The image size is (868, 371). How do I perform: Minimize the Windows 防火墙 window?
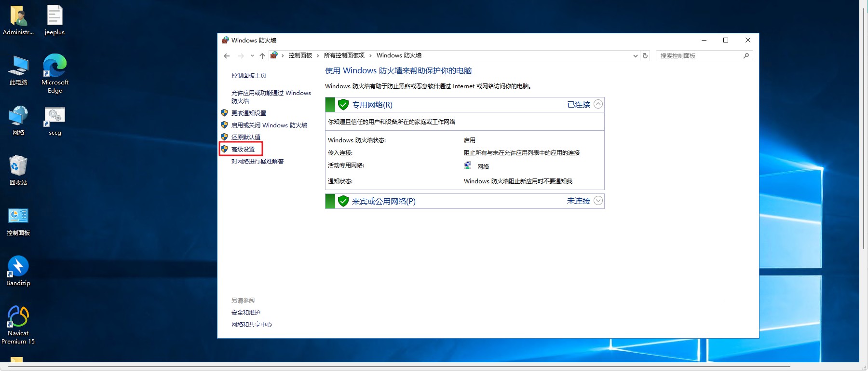(x=704, y=40)
